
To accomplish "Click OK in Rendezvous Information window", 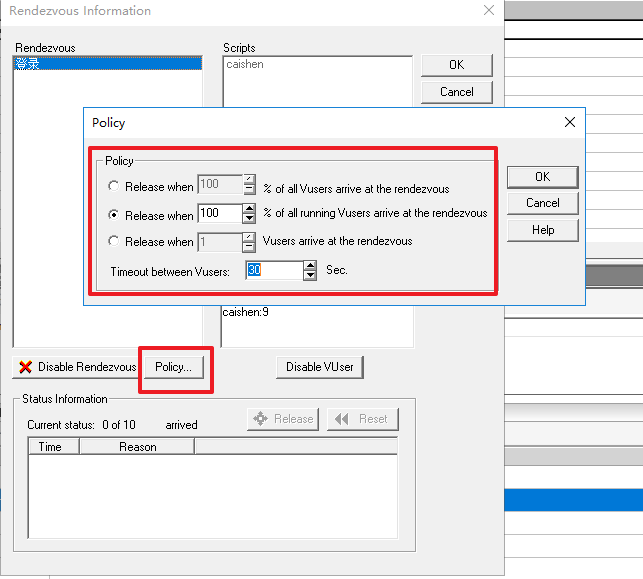I will tap(456, 65).
